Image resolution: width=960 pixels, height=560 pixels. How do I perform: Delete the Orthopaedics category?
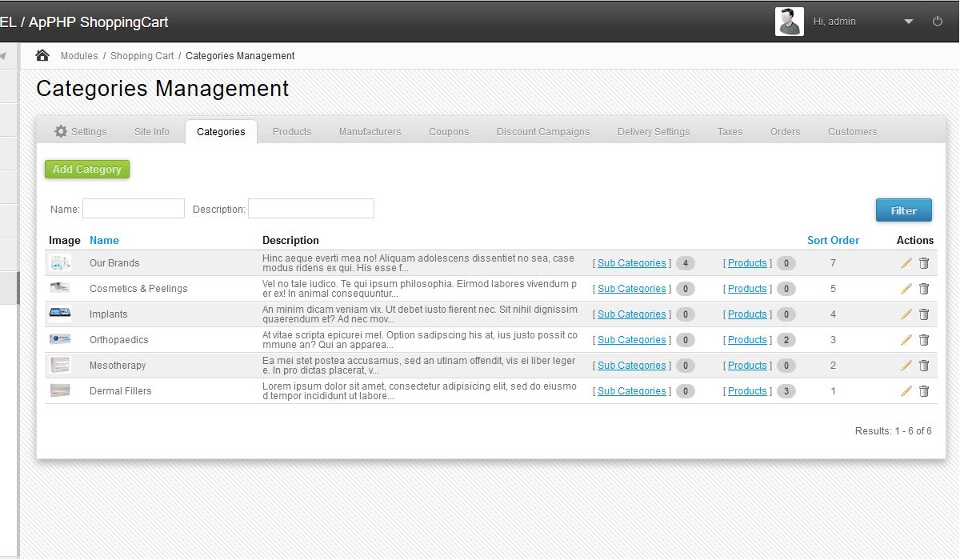coord(924,340)
